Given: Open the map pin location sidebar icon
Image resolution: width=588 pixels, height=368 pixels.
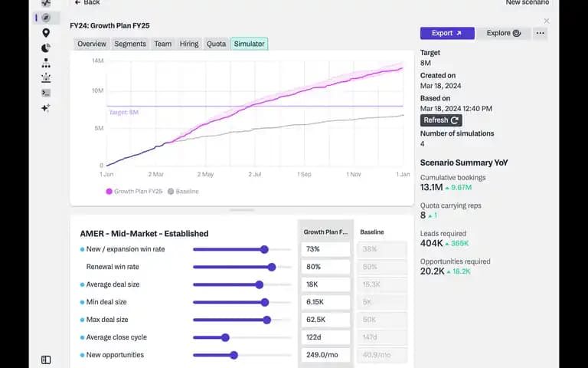Looking at the screenshot, I should tap(46, 33).
